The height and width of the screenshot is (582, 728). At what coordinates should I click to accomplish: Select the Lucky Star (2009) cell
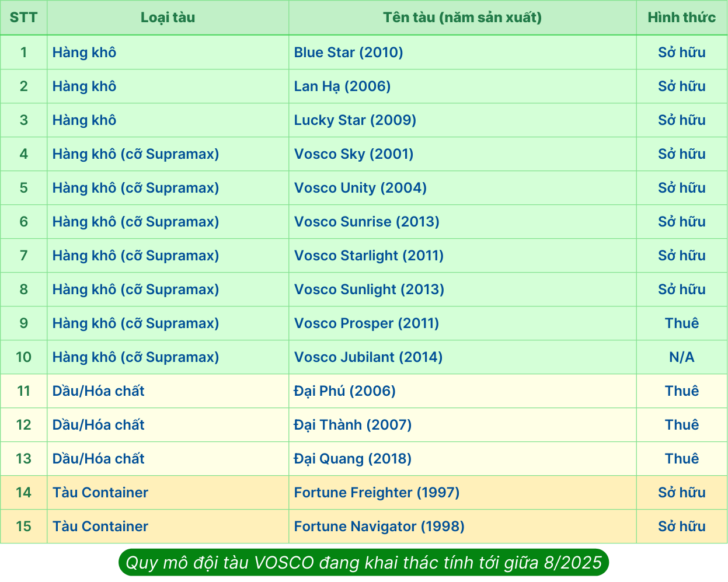tap(355, 120)
